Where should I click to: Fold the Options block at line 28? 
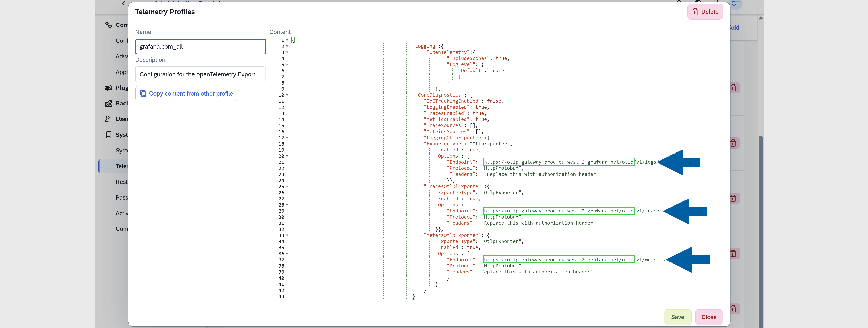(287, 205)
